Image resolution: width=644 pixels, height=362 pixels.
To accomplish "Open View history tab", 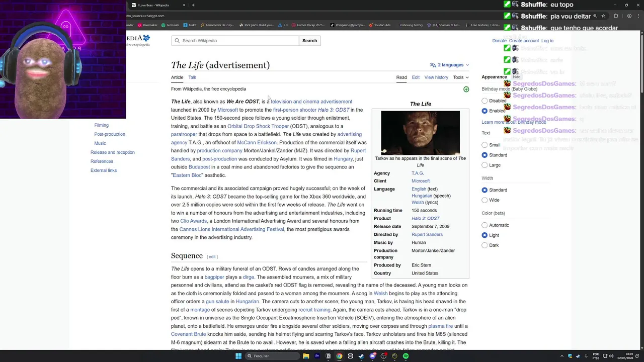I will tap(436, 77).
